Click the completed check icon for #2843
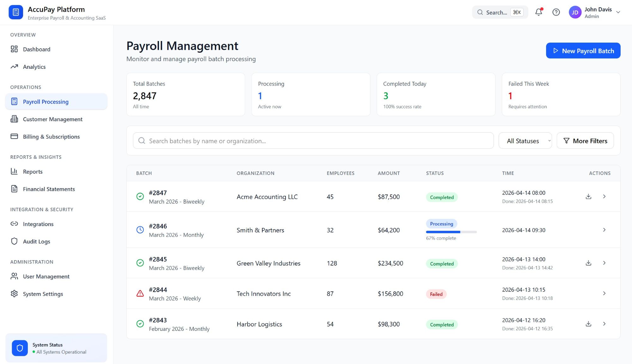632x364 pixels. pyautogui.click(x=140, y=324)
